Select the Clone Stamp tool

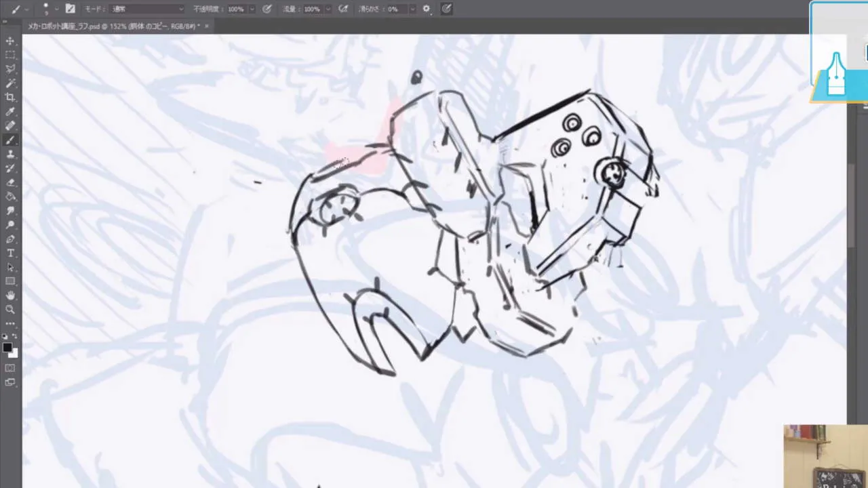tap(10, 155)
